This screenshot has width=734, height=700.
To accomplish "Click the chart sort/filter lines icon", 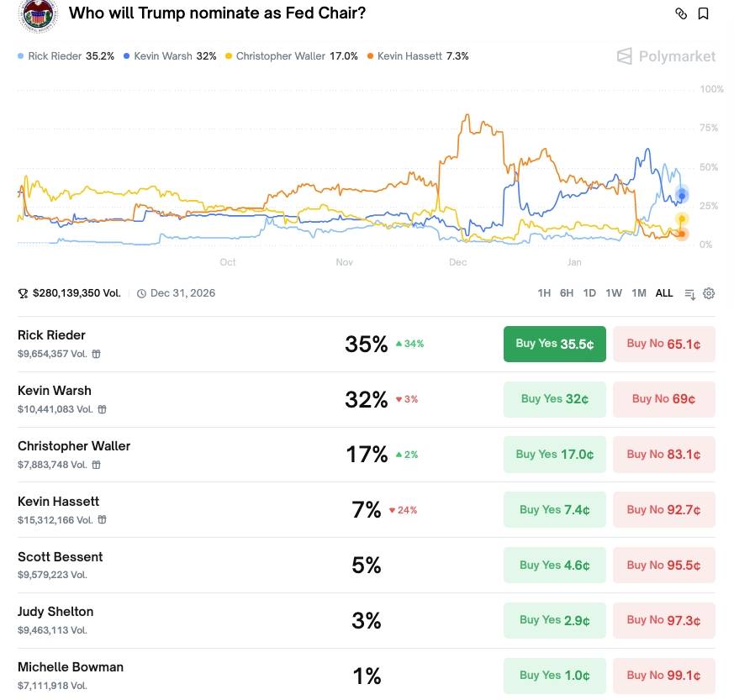I will pyautogui.click(x=689, y=293).
